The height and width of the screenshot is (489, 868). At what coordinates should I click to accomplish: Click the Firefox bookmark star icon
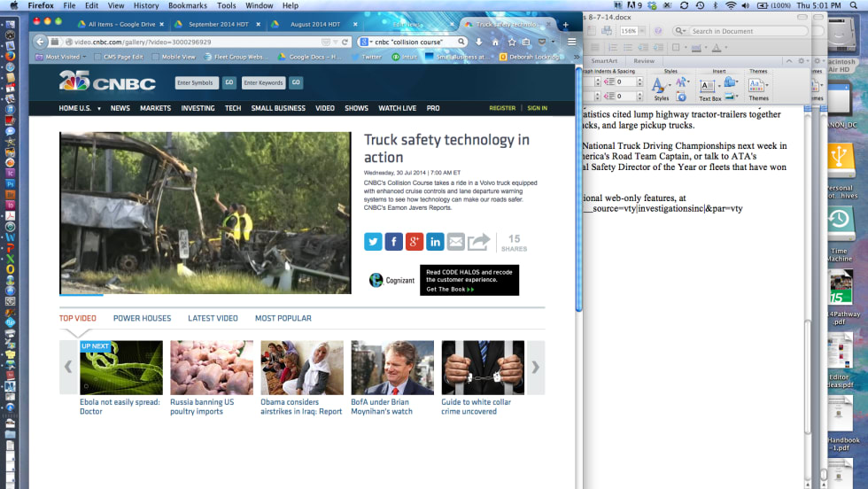pyautogui.click(x=511, y=42)
